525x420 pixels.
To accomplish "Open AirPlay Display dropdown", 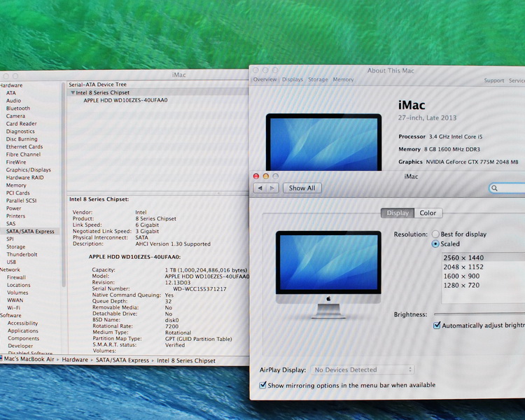I will pyautogui.click(x=363, y=370).
